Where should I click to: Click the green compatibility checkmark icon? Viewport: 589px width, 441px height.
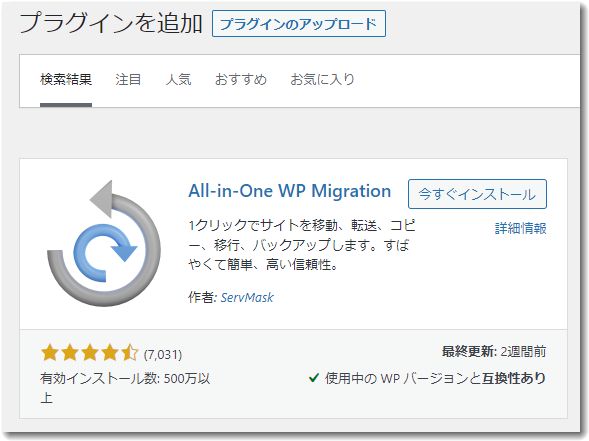(314, 378)
